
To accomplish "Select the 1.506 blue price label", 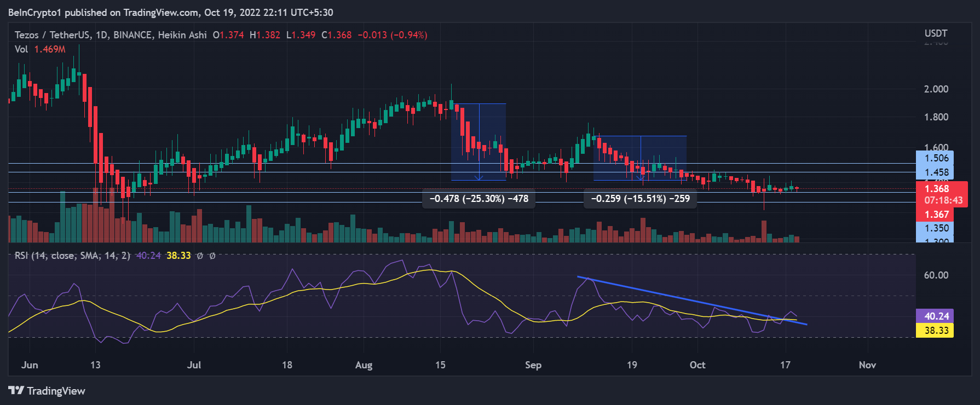I will pos(935,158).
